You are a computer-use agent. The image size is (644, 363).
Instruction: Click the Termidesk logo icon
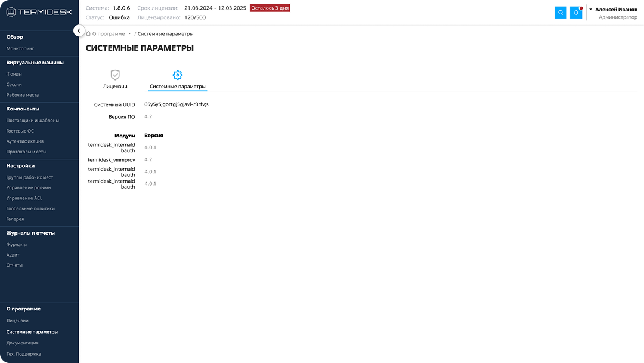(x=11, y=12)
